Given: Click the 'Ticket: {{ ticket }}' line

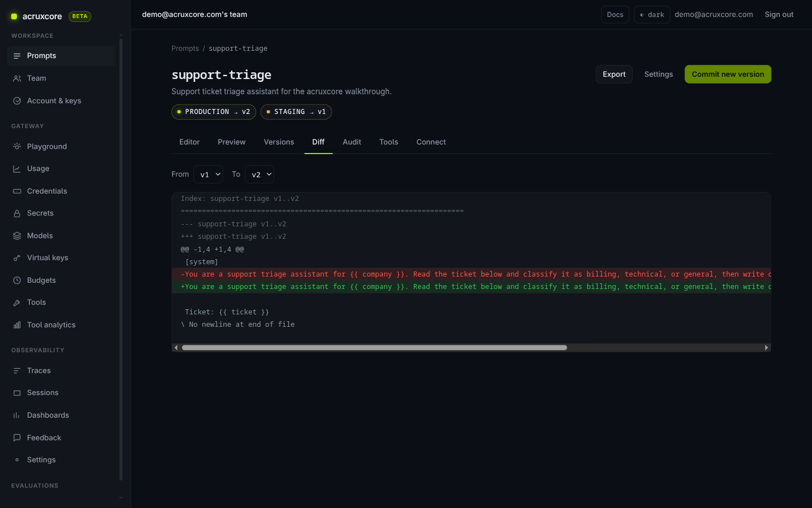Looking at the screenshot, I should (227, 312).
